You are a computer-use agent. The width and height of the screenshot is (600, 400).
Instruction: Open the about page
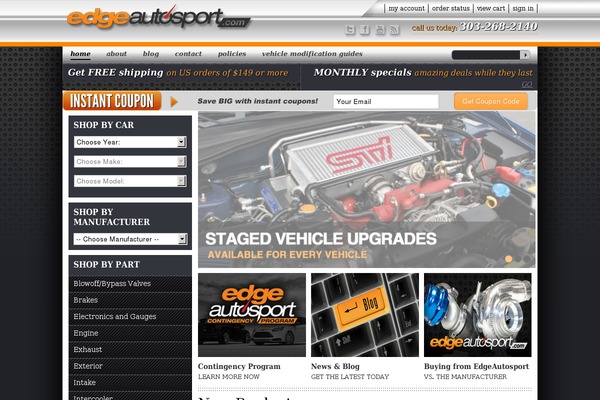point(116,54)
